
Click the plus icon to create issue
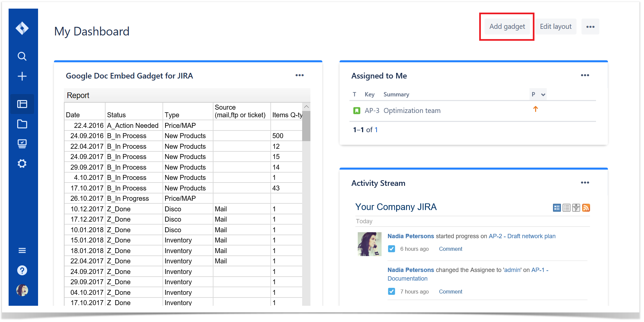click(x=22, y=76)
